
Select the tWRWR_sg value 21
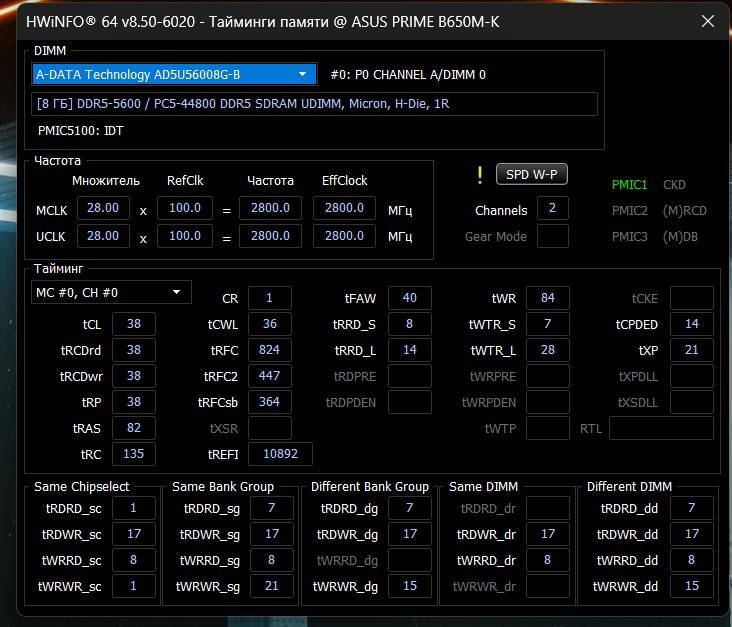tap(272, 586)
